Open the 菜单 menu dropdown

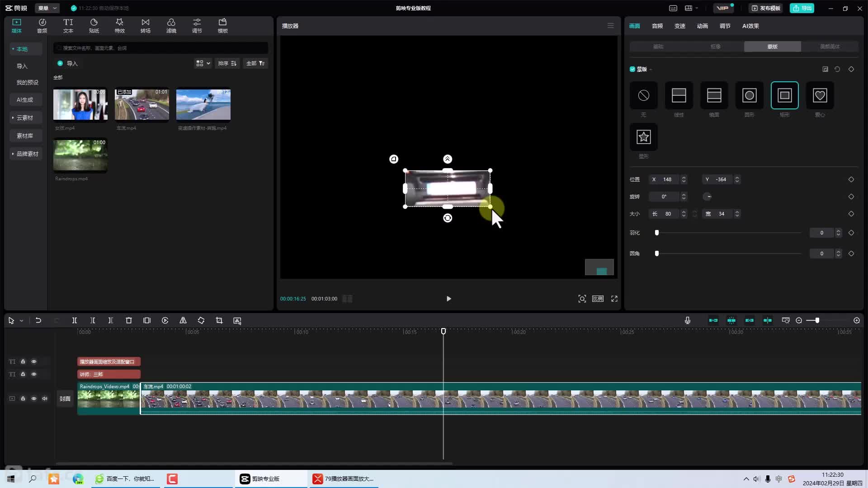point(47,8)
